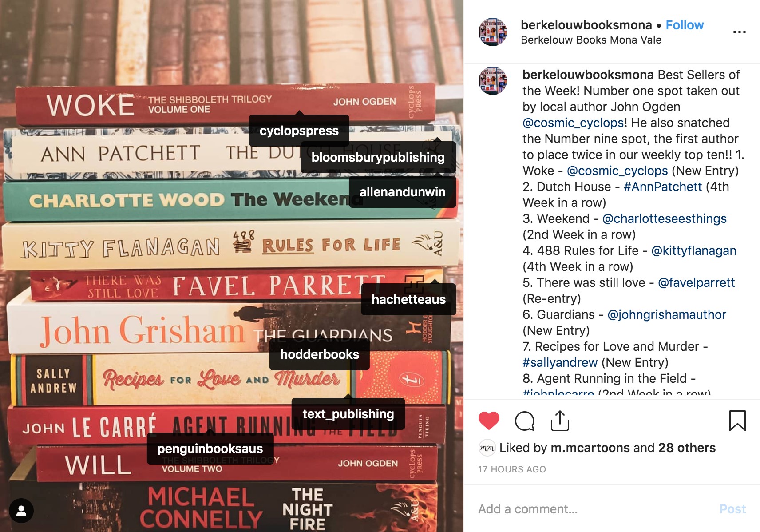
Task: Toggle the tagged people icon on the photo
Action: point(21,511)
